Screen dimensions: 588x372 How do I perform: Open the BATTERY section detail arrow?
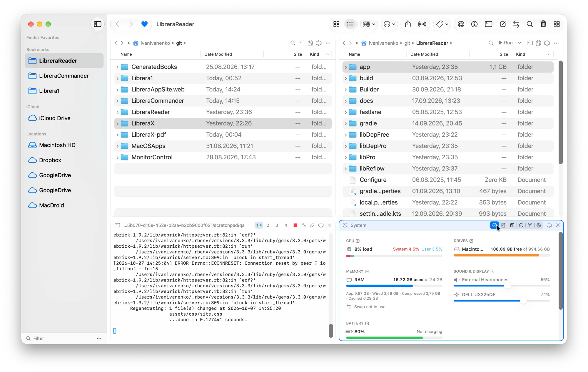coord(367,324)
